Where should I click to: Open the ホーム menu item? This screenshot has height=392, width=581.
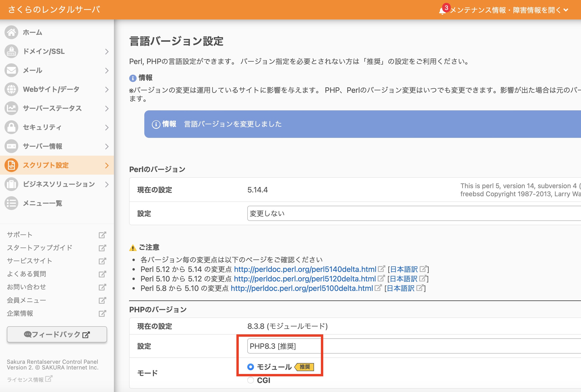pyautogui.click(x=57, y=32)
